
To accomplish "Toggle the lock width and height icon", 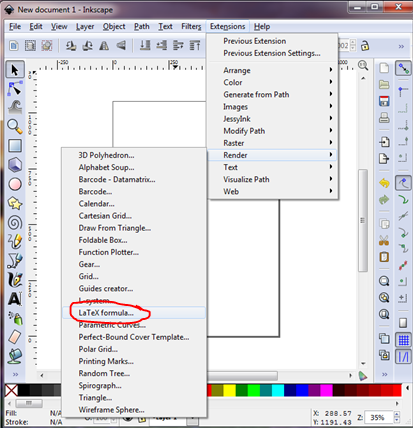I will (365, 46).
